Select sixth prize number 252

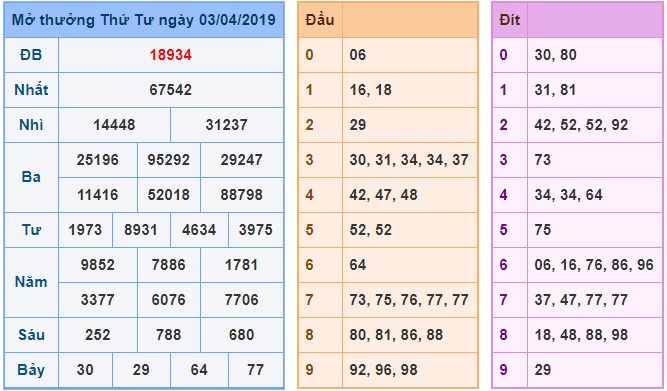coord(97,335)
